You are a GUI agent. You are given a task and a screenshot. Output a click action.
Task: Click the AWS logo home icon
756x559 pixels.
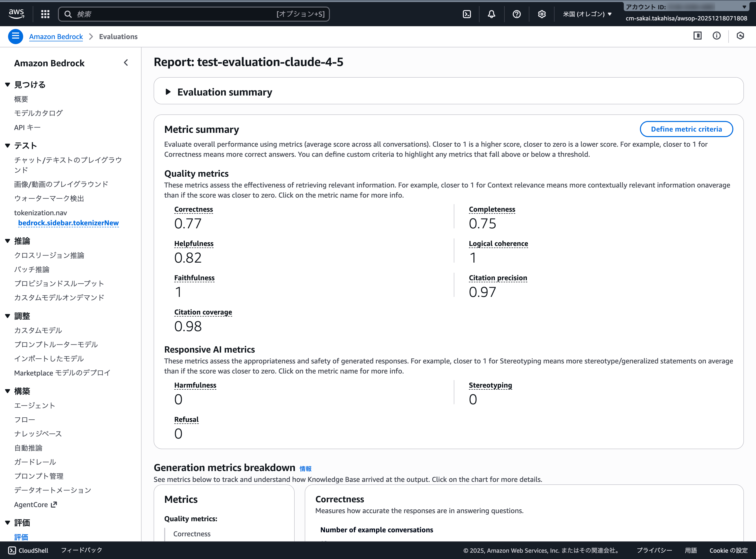[x=16, y=14]
